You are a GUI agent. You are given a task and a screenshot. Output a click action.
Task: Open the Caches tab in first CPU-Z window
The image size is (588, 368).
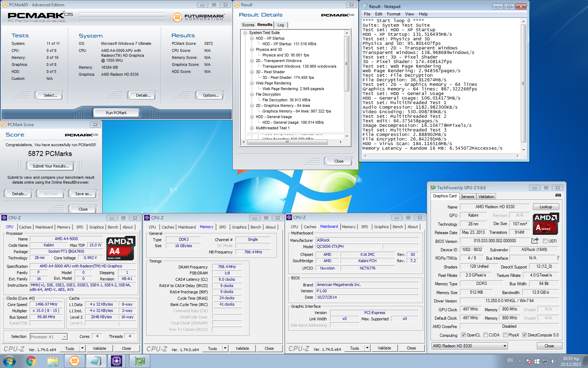[x=25, y=227]
